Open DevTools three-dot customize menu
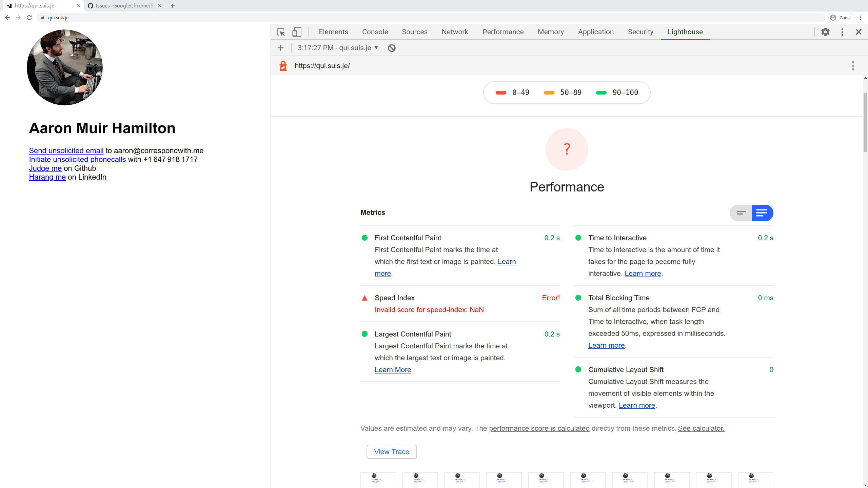Screen dimensions: 868x488 [842, 32]
